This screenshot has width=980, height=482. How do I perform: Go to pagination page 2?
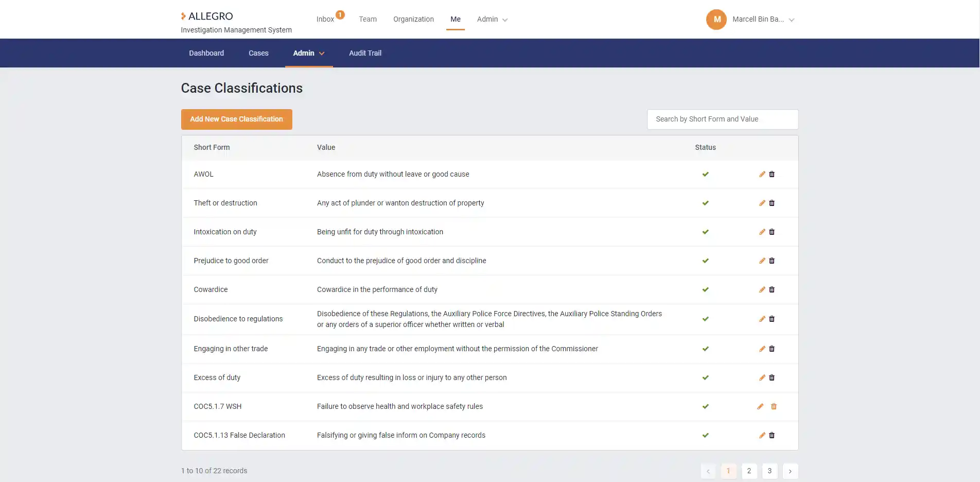pos(749,471)
